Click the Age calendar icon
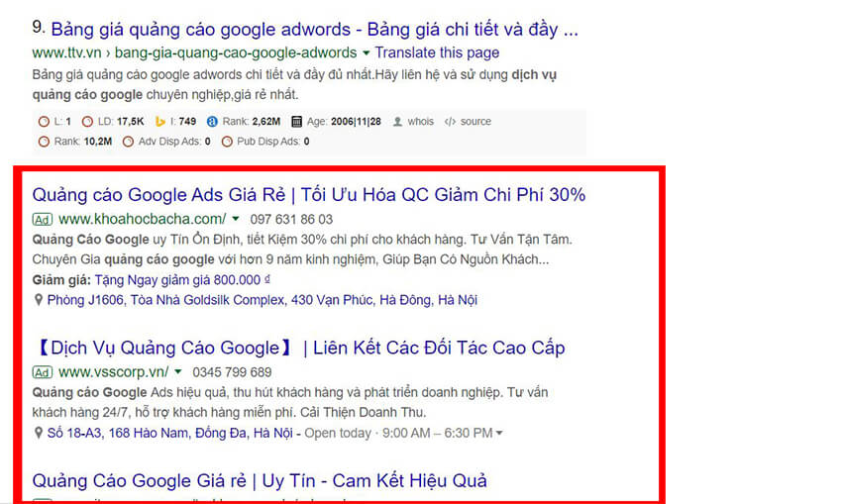Screen dimensions: 842x504 point(296,122)
